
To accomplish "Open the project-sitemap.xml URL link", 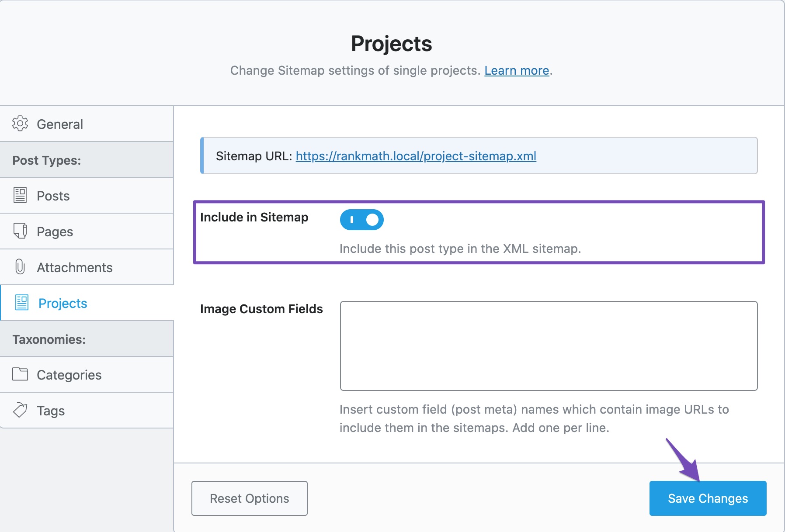I will coord(416,156).
